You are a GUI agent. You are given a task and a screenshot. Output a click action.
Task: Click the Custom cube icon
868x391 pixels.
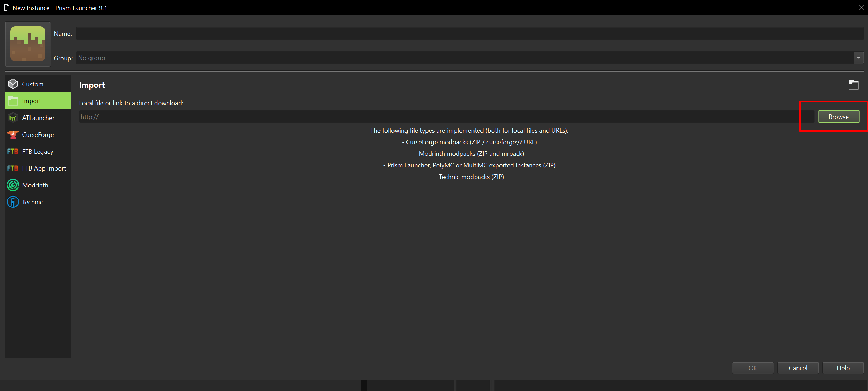click(13, 84)
